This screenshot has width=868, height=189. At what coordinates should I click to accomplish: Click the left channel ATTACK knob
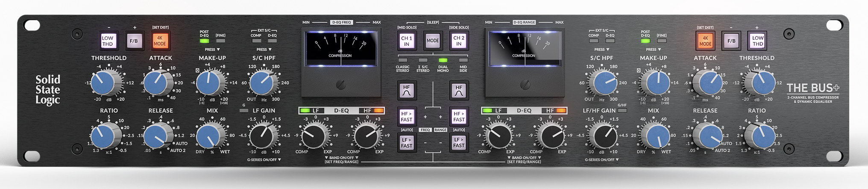pos(157,83)
